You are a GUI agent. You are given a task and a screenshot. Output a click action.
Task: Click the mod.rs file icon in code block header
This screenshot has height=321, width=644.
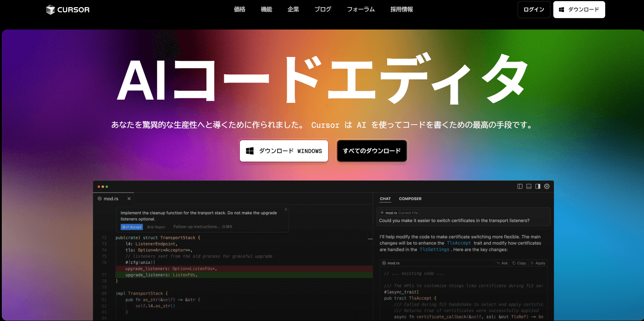pyautogui.click(x=384, y=263)
